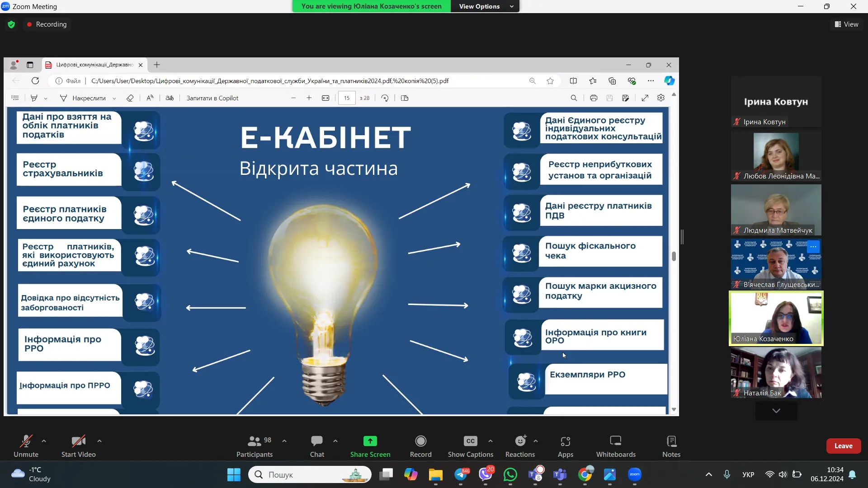The image size is (868, 488).
Task: Click Юліана Козаченко video thumbnail
Action: click(x=776, y=318)
